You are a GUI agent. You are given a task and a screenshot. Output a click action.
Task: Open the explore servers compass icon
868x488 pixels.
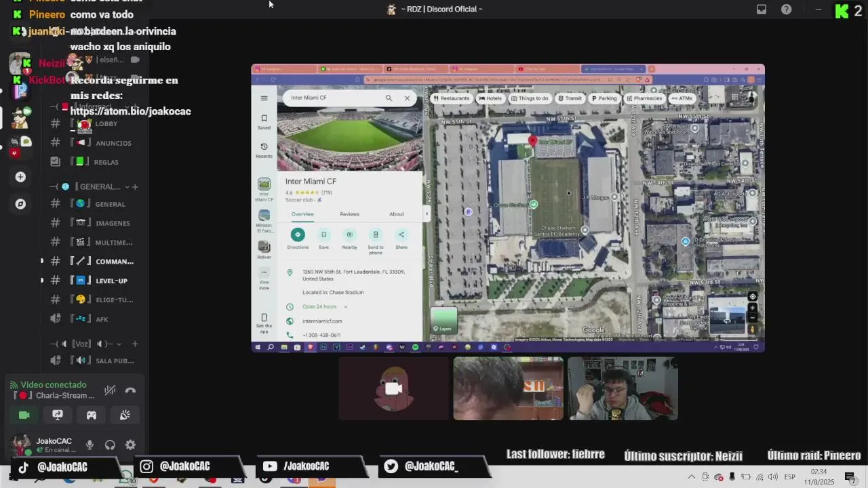[x=20, y=203]
